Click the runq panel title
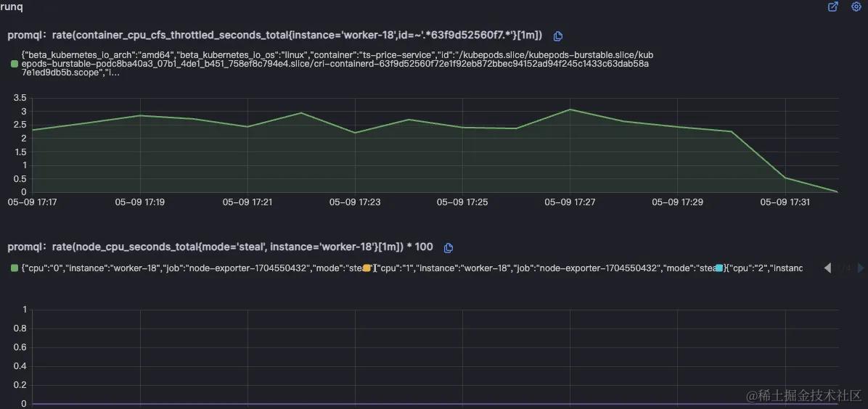The image size is (868, 409). [12, 7]
